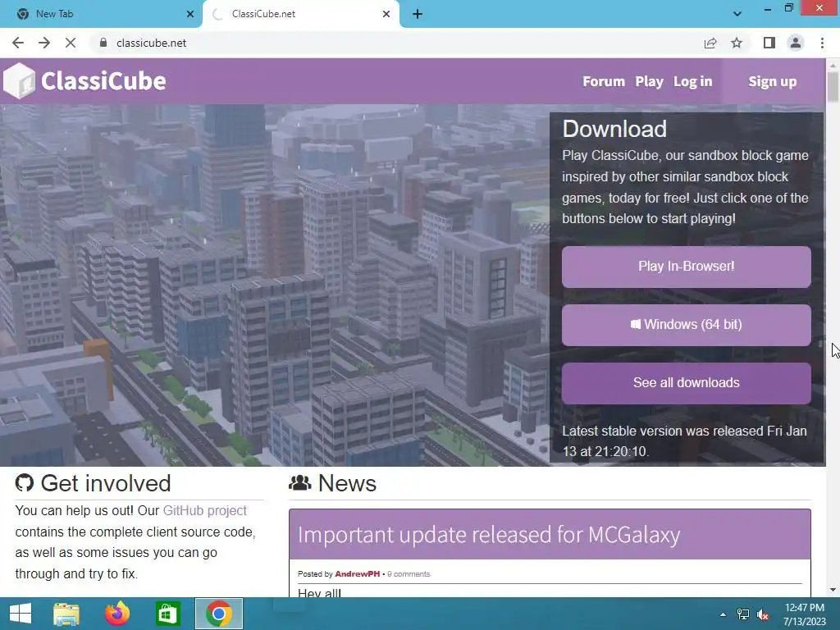Stop page loading with the X button

tap(71, 43)
